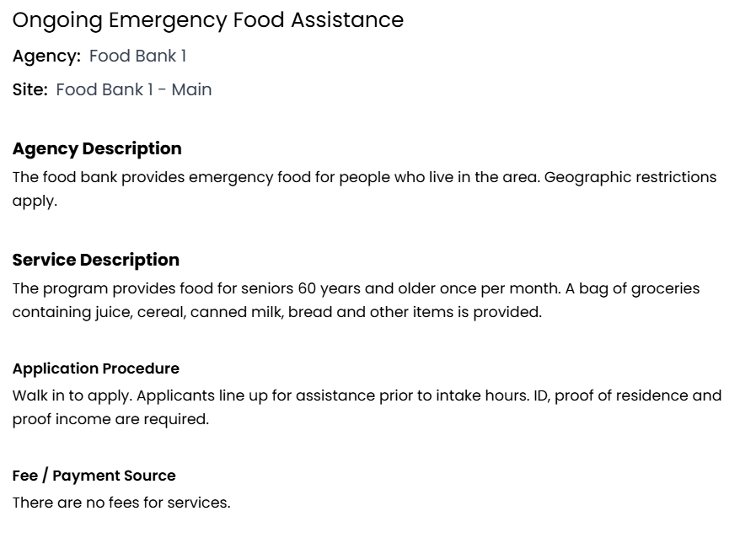Click the Fee / Payment Source heading

[94, 476]
